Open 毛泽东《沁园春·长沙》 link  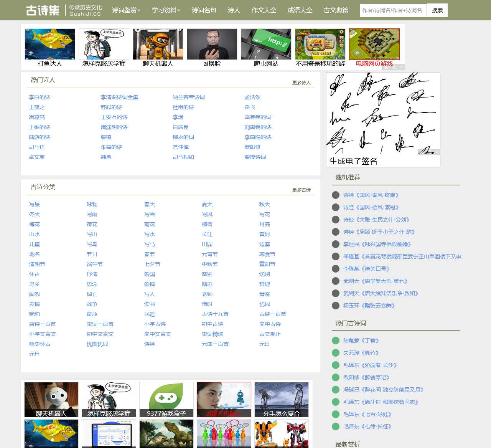[370, 365]
